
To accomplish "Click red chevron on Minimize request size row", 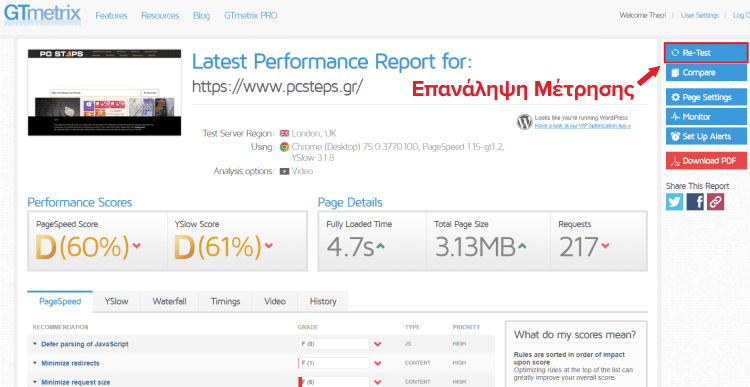I will (x=378, y=382).
